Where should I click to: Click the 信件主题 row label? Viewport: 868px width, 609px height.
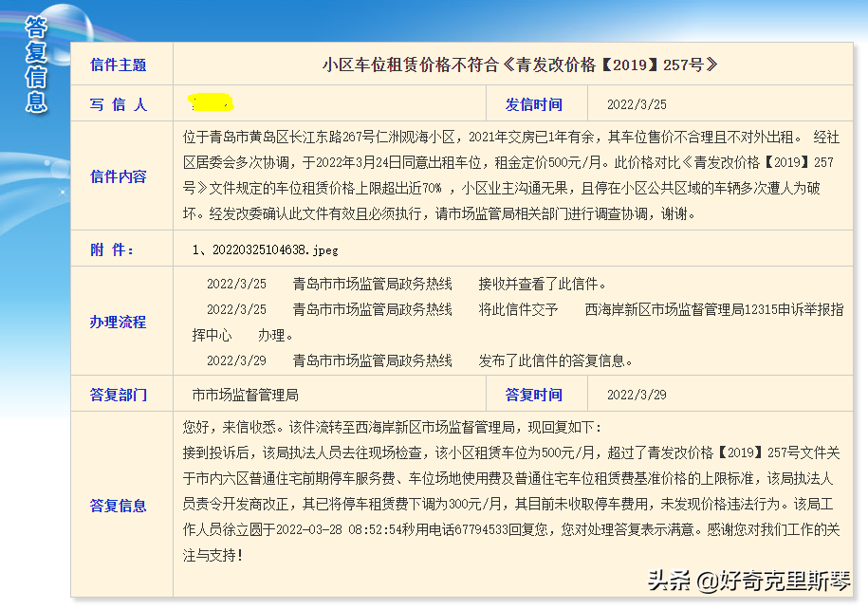pyautogui.click(x=118, y=65)
